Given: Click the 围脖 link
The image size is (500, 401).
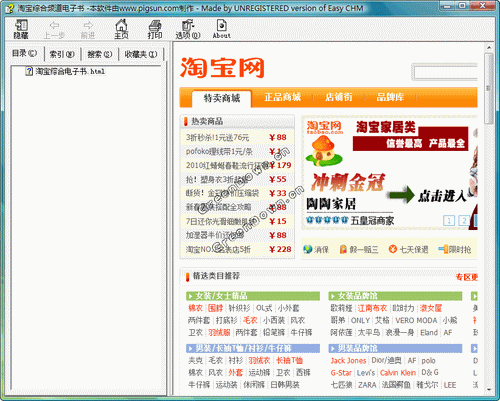Looking at the screenshot, I should (215, 308).
